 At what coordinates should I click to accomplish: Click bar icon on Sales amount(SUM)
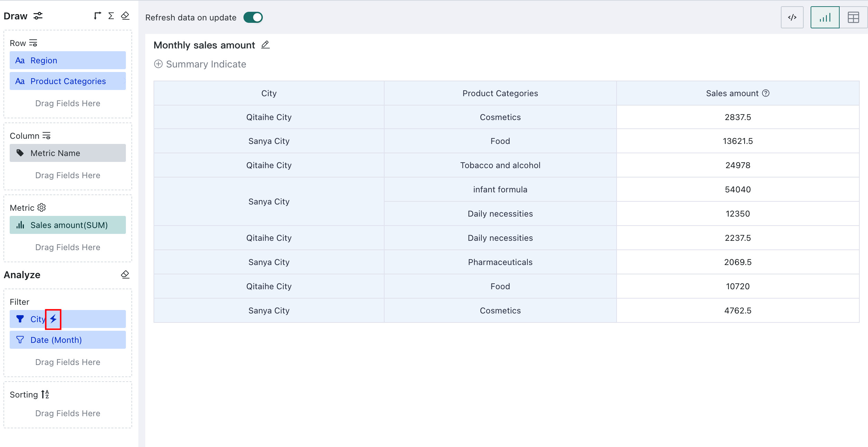pyautogui.click(x=20, y=225)
